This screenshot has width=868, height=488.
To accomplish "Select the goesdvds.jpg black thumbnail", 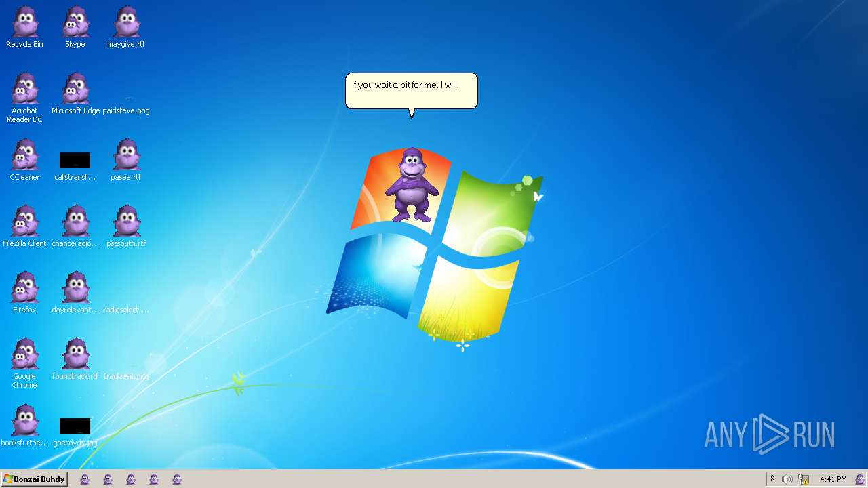I will point(75,426).
